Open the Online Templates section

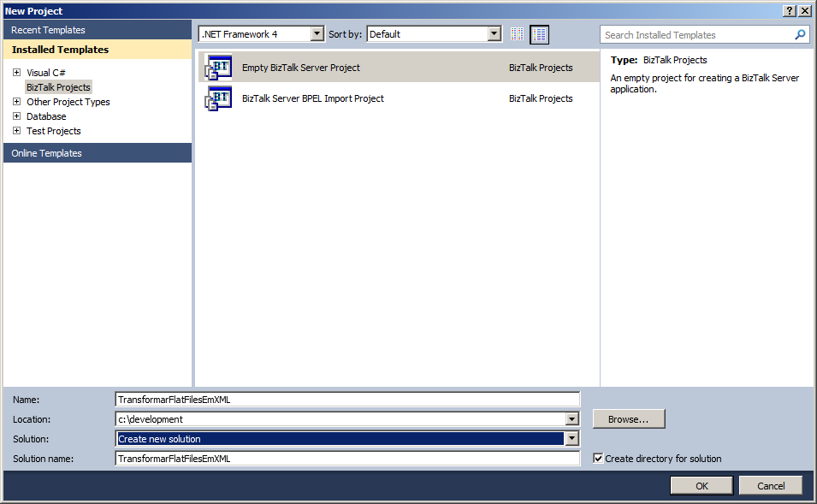pos(98,153)
